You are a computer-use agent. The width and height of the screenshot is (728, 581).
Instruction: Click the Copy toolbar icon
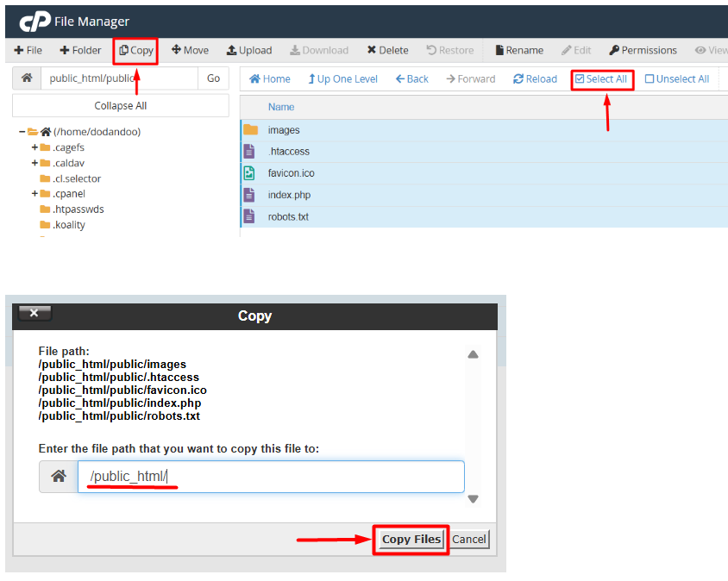coord(124,50)
